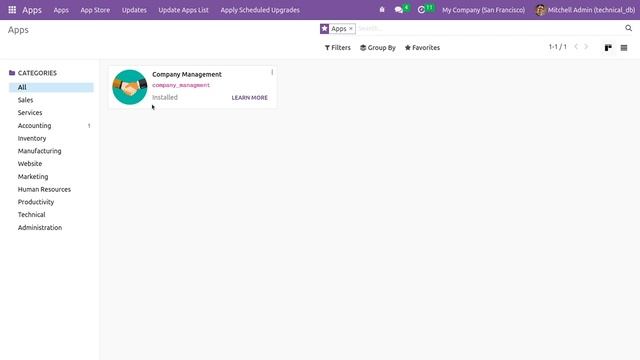Click the Apps brand title in the navbar
The image size is (640, 360).
[x=32, y=10]
